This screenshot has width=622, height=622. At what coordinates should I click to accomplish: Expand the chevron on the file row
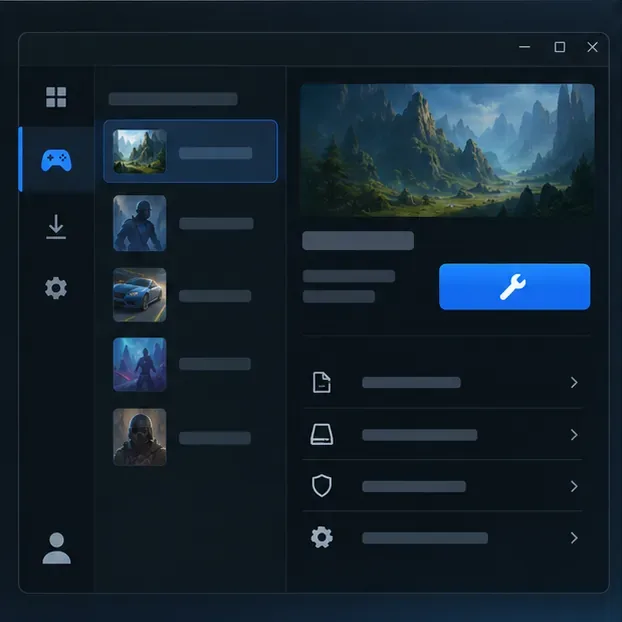tap(574, 382)
